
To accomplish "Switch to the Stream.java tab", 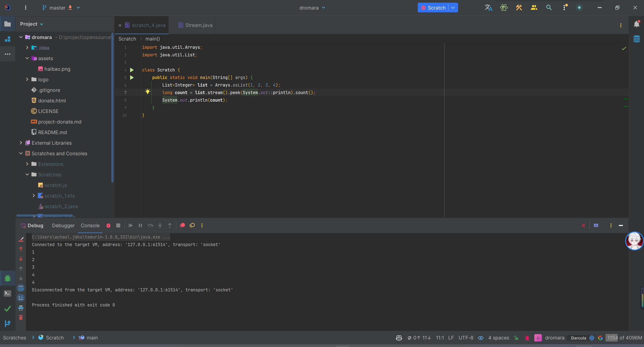I will (198, 25).
